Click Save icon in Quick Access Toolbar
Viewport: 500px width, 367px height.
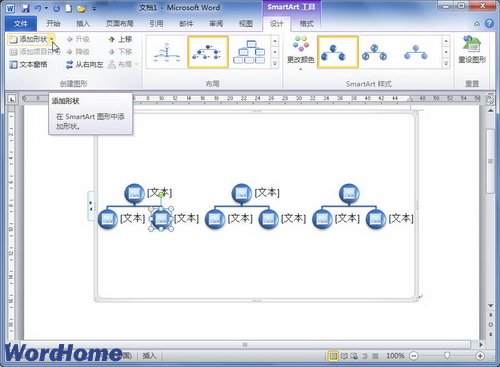(25, 8)
